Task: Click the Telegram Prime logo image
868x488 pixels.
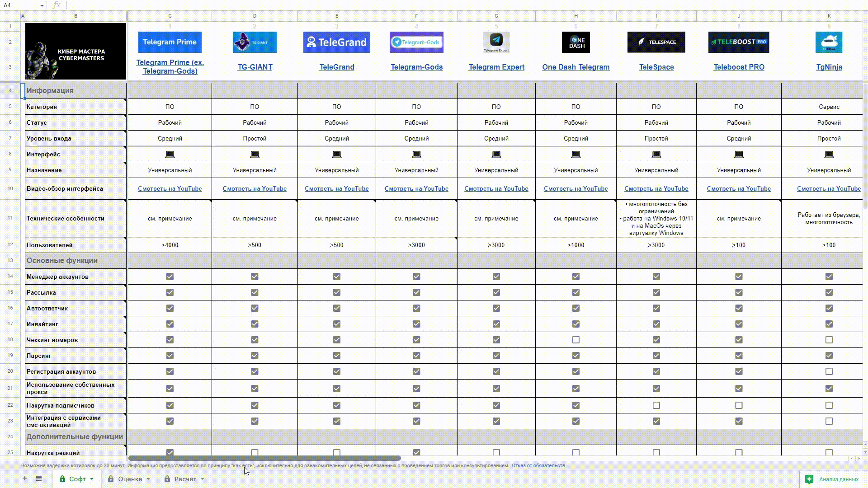Action: [x=170, y=42]
